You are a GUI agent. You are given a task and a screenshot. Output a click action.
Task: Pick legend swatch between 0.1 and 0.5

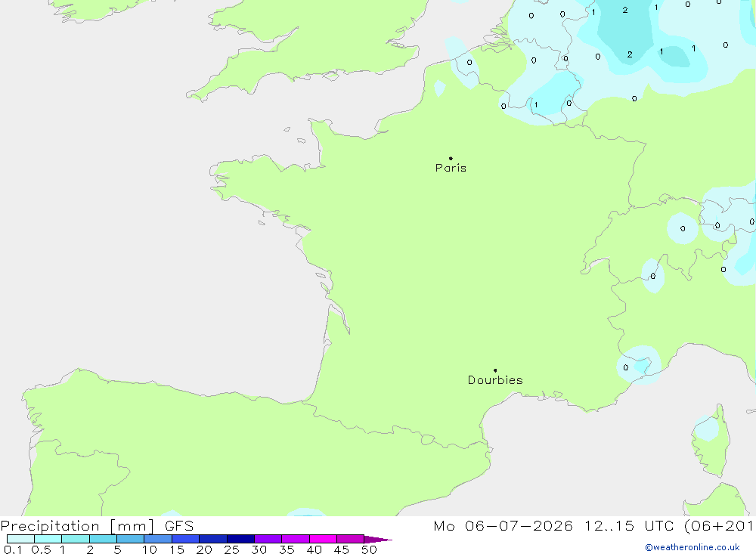click(x=20, y=539)
